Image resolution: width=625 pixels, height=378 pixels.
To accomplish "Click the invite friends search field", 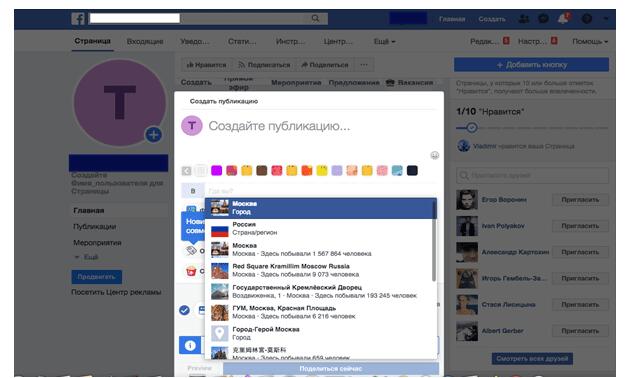I will click(532, 175).
